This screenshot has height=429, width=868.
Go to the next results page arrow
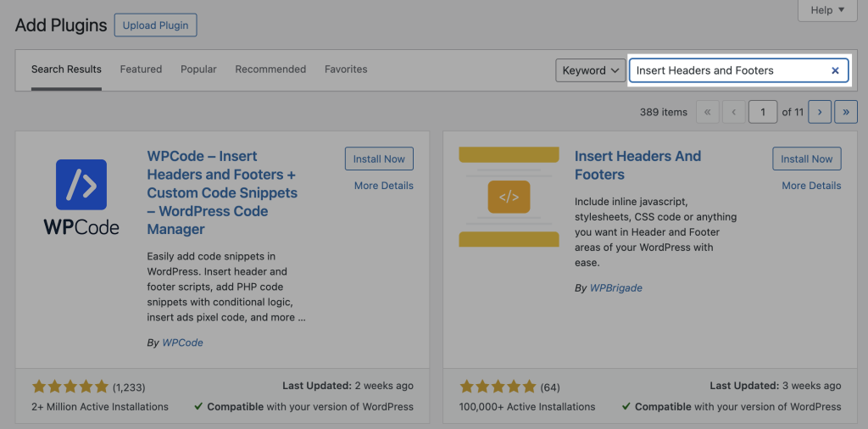820,112
